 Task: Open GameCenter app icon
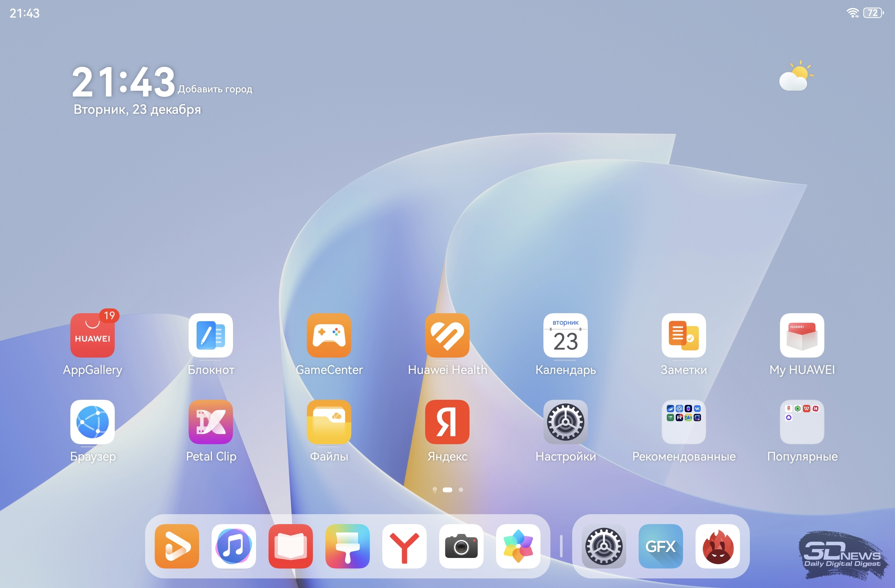(x=329, y=335)
